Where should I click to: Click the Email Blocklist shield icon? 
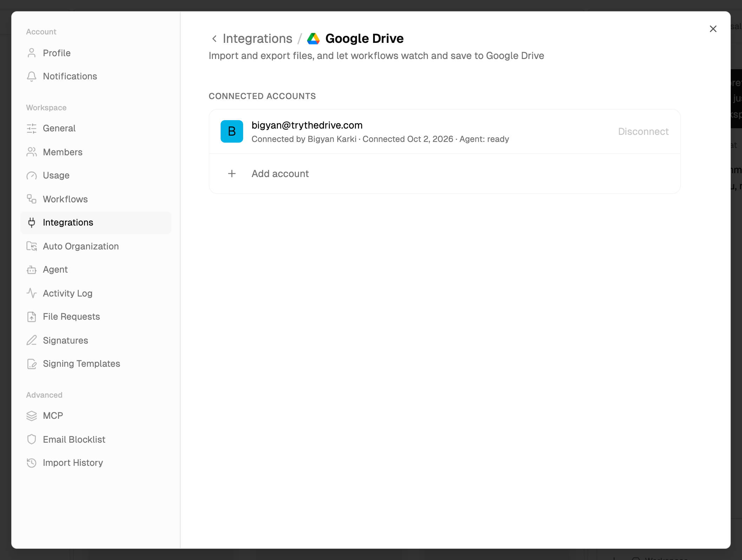[x=32, y=439]
